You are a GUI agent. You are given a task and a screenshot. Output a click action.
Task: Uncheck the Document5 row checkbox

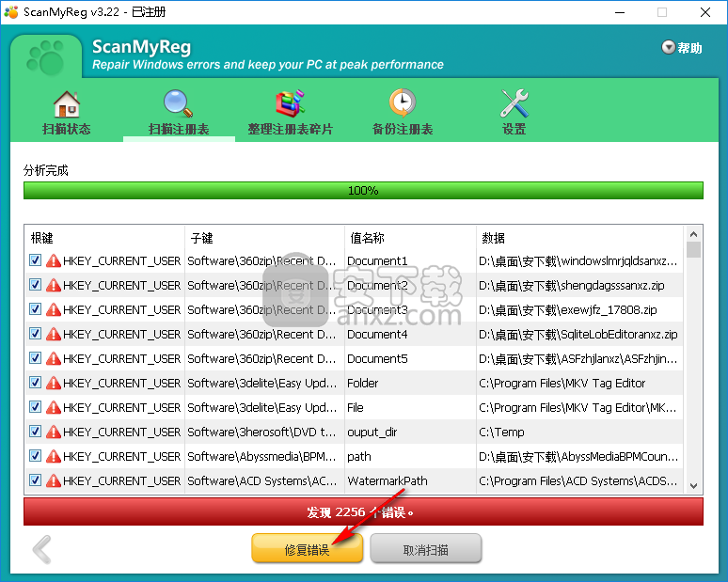point(36,358)
